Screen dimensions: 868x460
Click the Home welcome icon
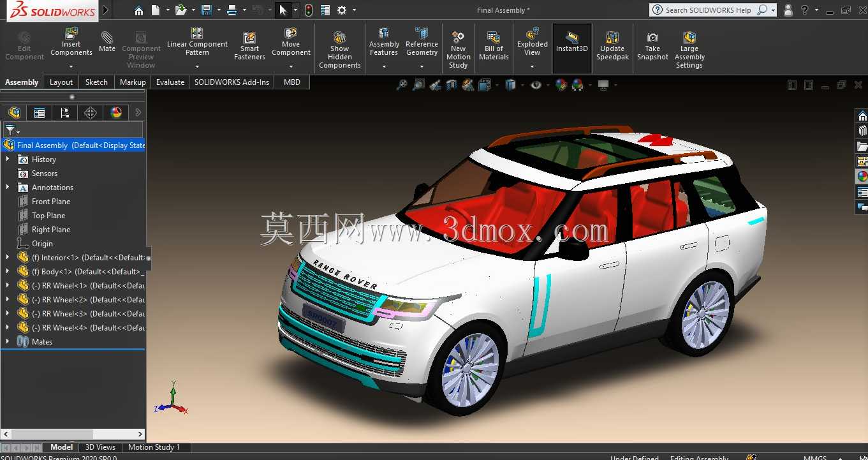pos(139,10)
